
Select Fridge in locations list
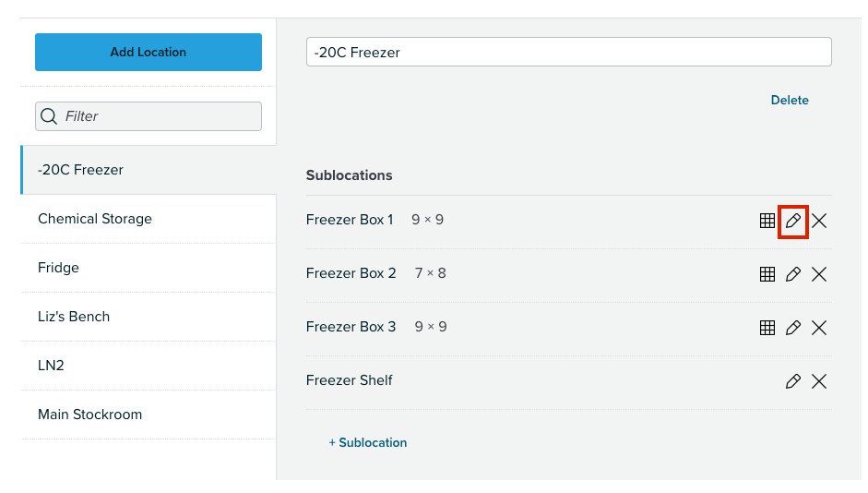click(x=149, y=268)
